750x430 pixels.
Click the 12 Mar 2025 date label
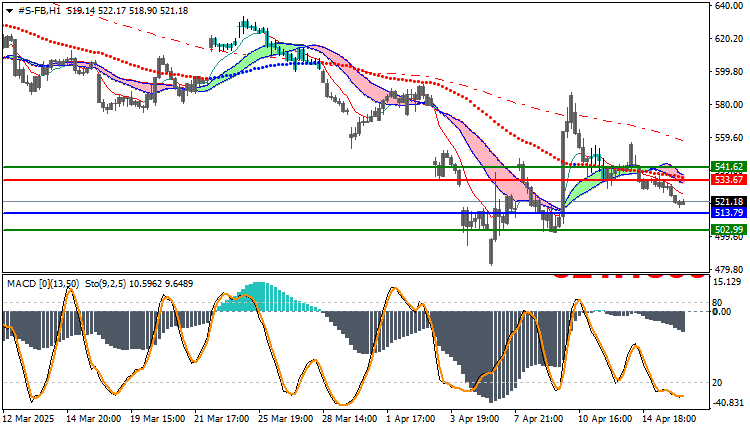pos(29,419)
